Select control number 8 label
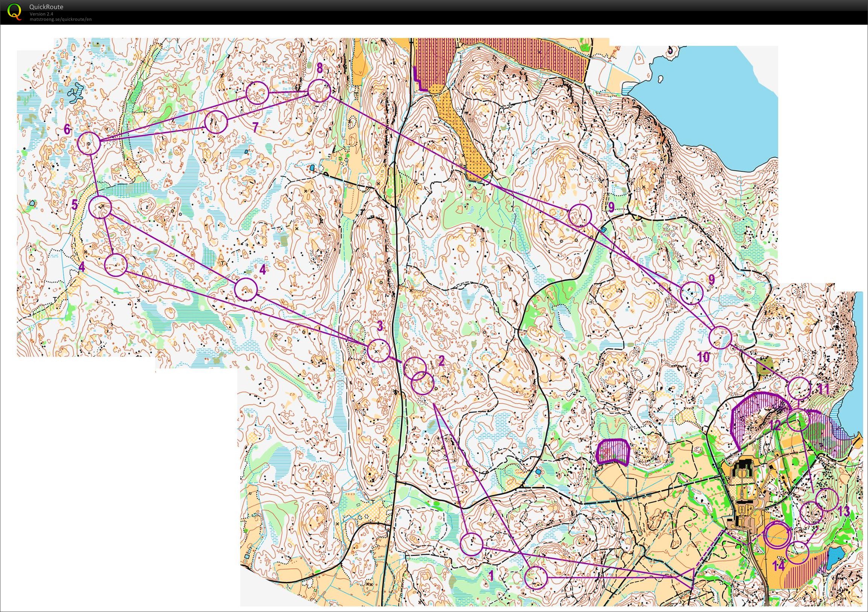Screen dimensions: 868x612 320,68
